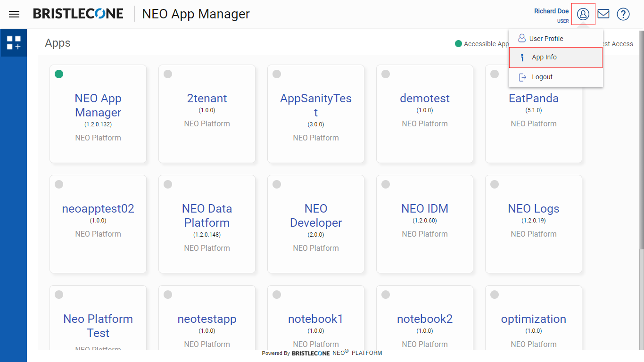
Task: Open the optimization app
Action: pos(534,318)
